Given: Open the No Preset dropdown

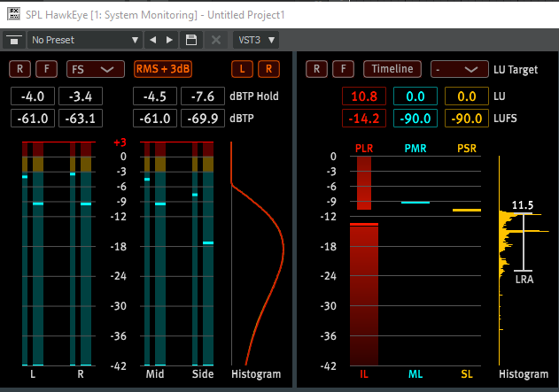Looking at the screenshot, I should coord(84,40).
